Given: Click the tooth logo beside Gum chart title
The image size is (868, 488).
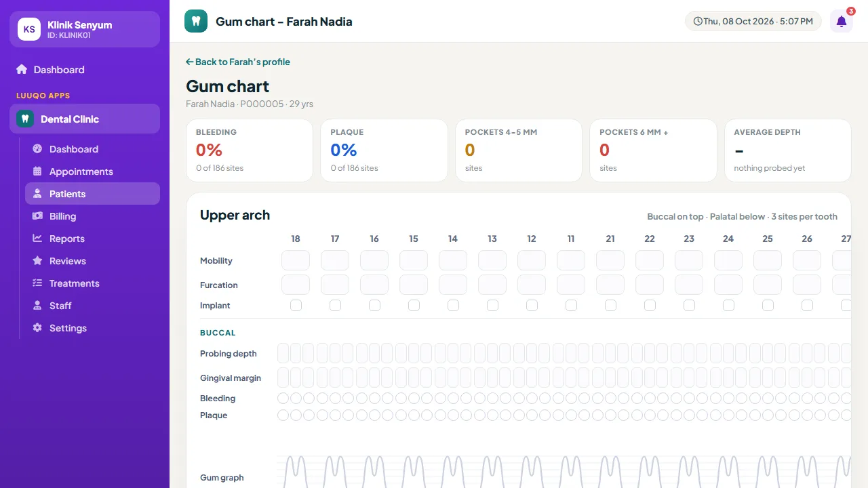Looking at the screenshot, I should pos(196,21).
